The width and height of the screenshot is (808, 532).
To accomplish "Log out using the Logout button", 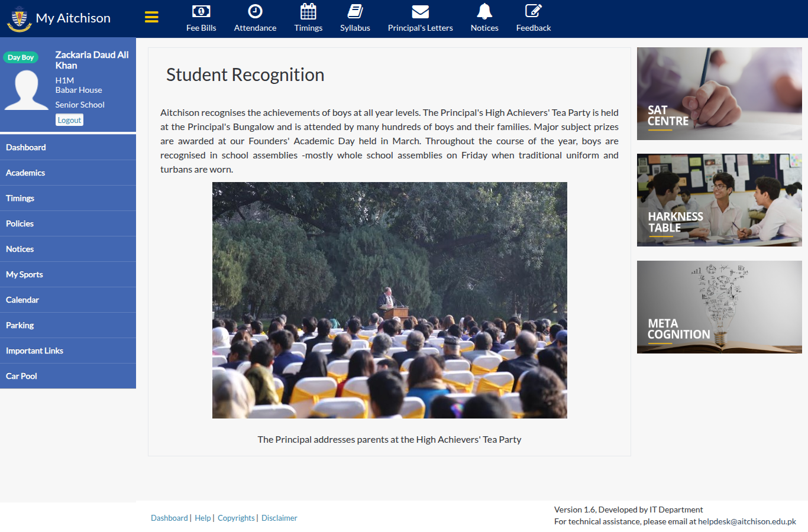I will [x=69, y=120].
